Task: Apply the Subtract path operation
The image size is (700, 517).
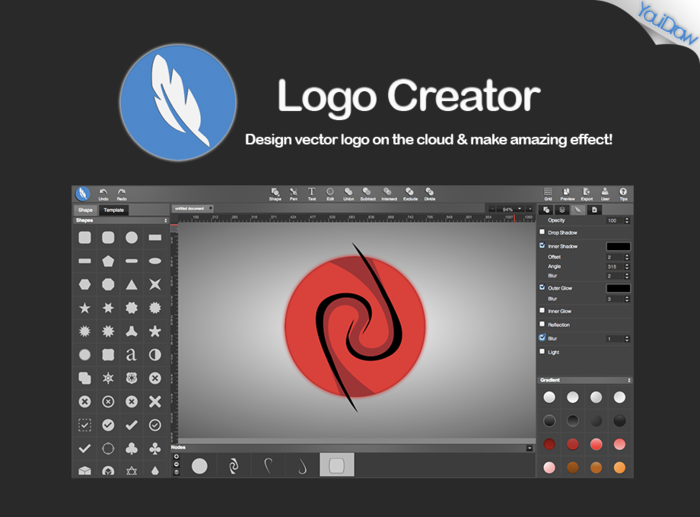Action: point(367,194)
